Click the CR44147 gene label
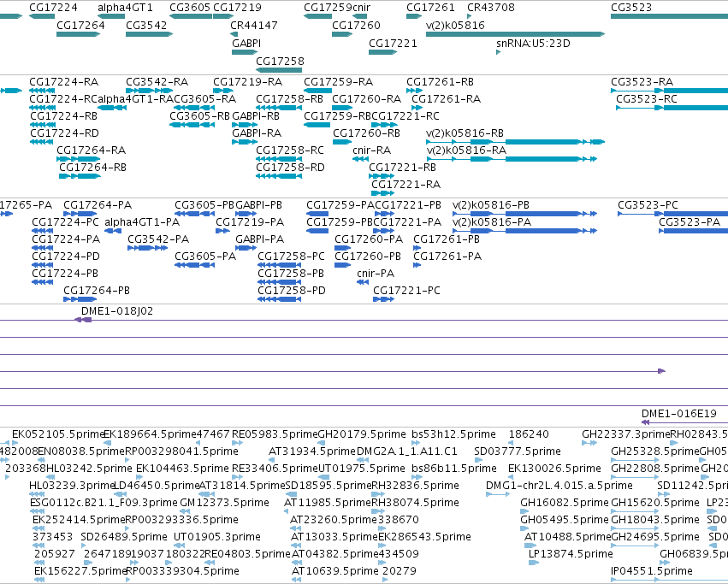728x584 pixels. click(254, 25)
